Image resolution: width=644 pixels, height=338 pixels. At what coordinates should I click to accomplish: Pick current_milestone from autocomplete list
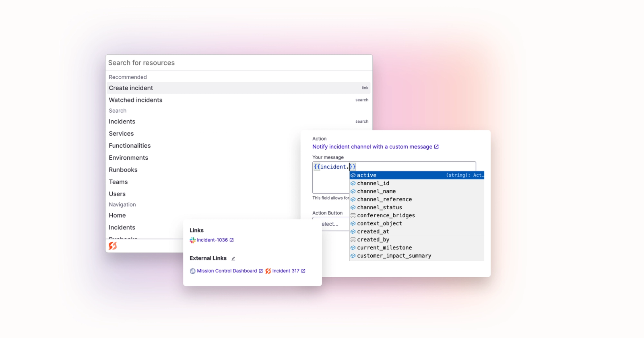417,248
